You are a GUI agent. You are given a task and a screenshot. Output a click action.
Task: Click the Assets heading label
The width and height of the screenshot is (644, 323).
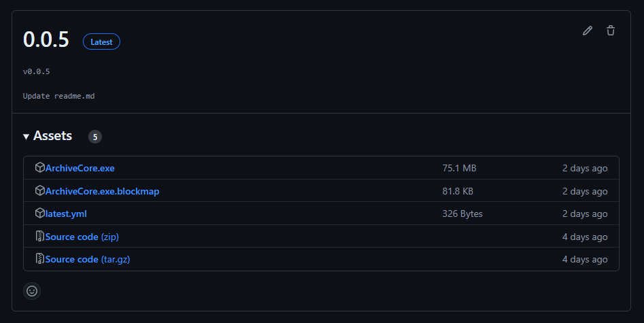pyautogui.click(x=52, y=136)
